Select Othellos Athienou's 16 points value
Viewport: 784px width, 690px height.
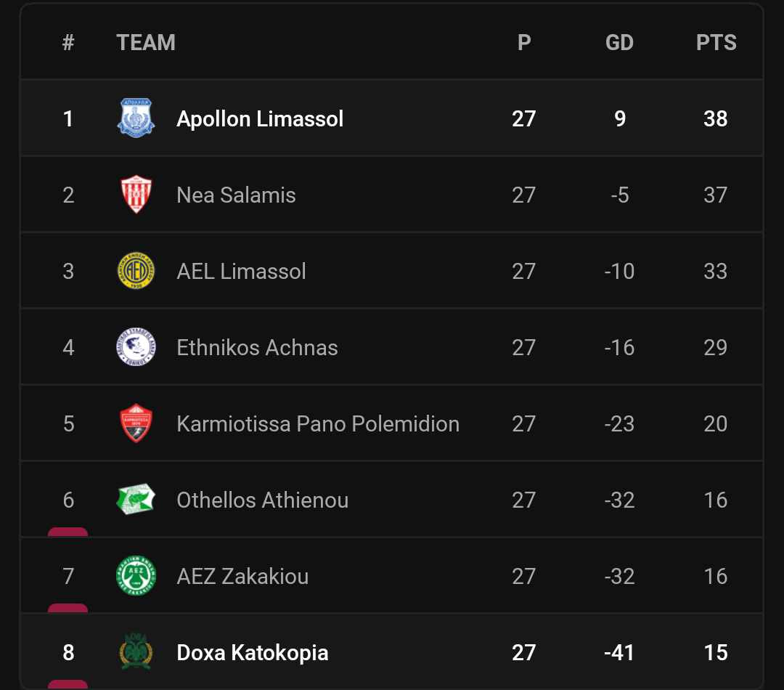[716, 500]
